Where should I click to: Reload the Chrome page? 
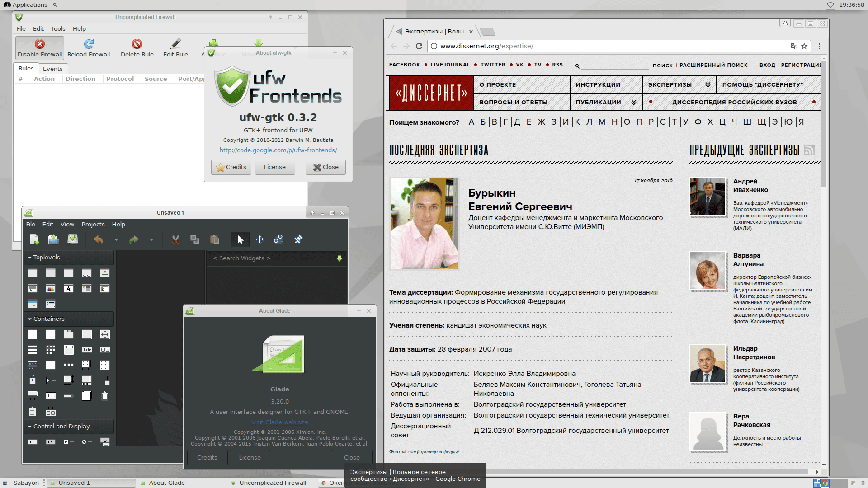point(419,46)
